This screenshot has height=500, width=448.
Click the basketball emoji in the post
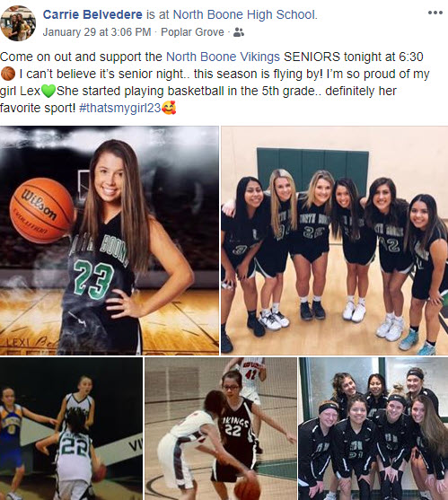8,74
